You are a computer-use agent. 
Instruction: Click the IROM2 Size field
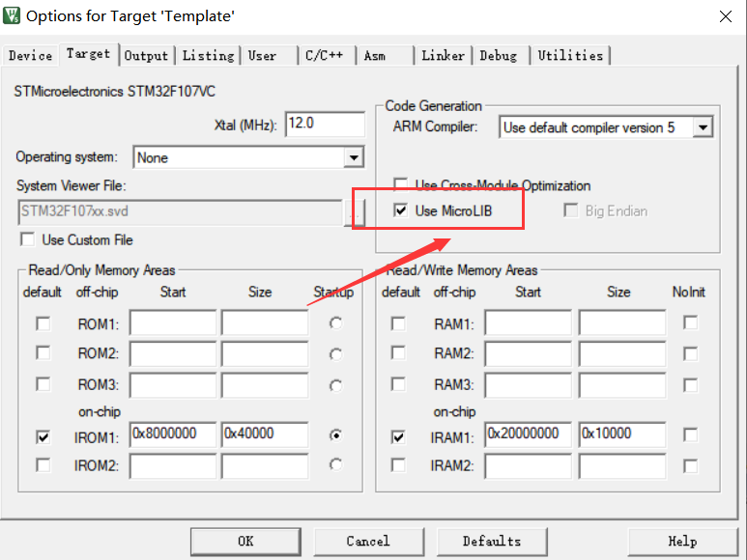tap(265, 465)
